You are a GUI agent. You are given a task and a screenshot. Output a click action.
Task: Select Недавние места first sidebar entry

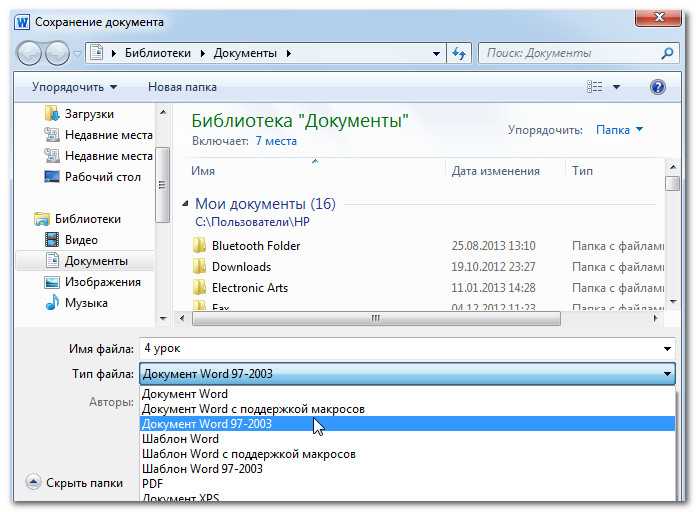pyautogui.click(x=99, y=135)
